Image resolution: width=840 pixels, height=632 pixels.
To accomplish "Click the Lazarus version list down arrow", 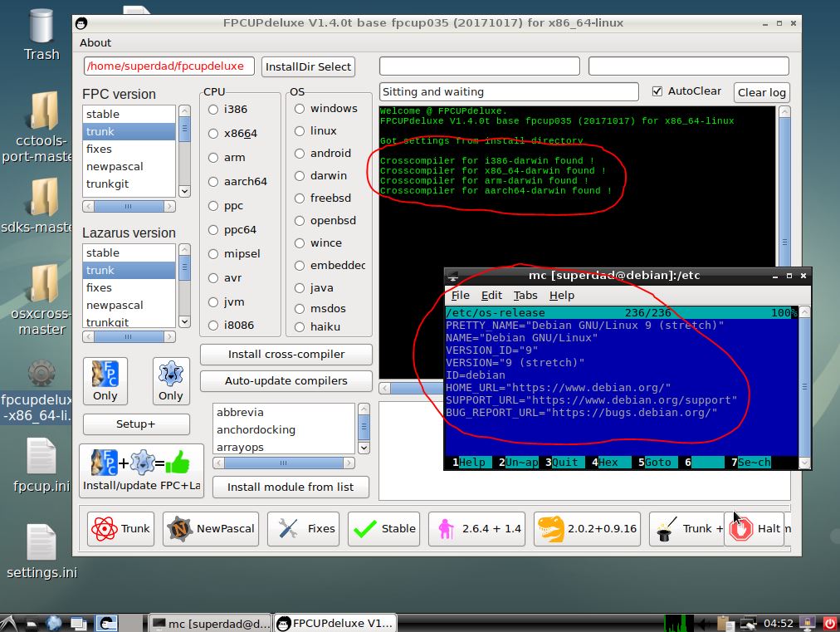I will [184, 322].
